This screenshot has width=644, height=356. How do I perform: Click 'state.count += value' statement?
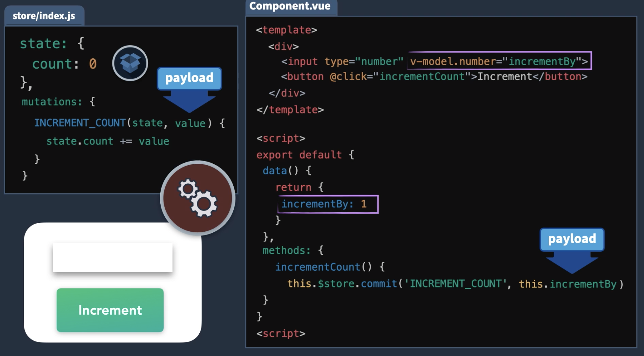tap(108, 141)
